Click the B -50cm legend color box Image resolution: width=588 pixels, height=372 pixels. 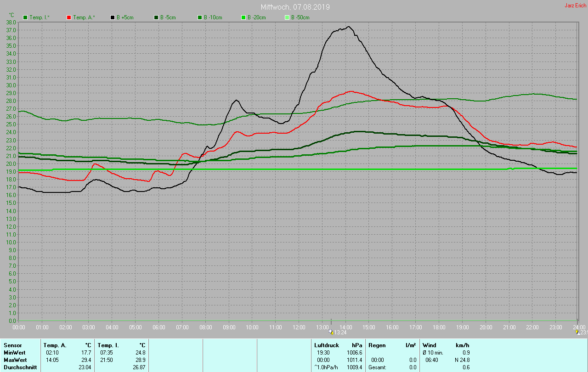287,17
